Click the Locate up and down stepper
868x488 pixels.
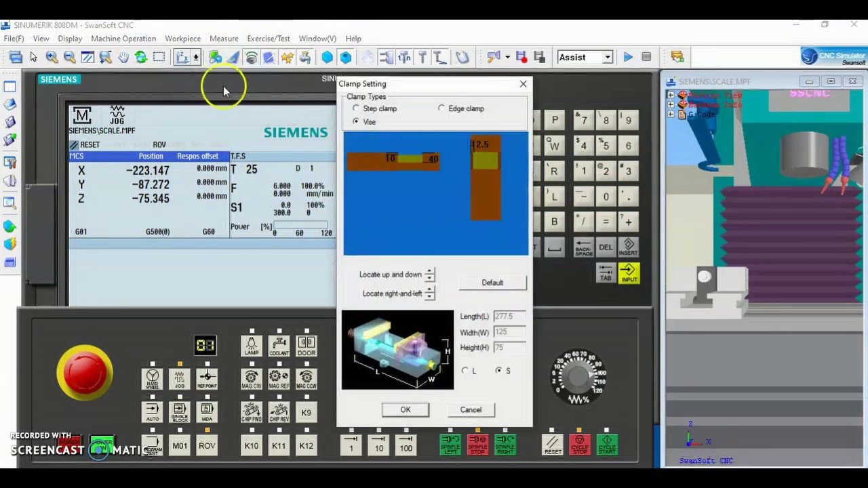pyautogui.click(x=429, y=274)
